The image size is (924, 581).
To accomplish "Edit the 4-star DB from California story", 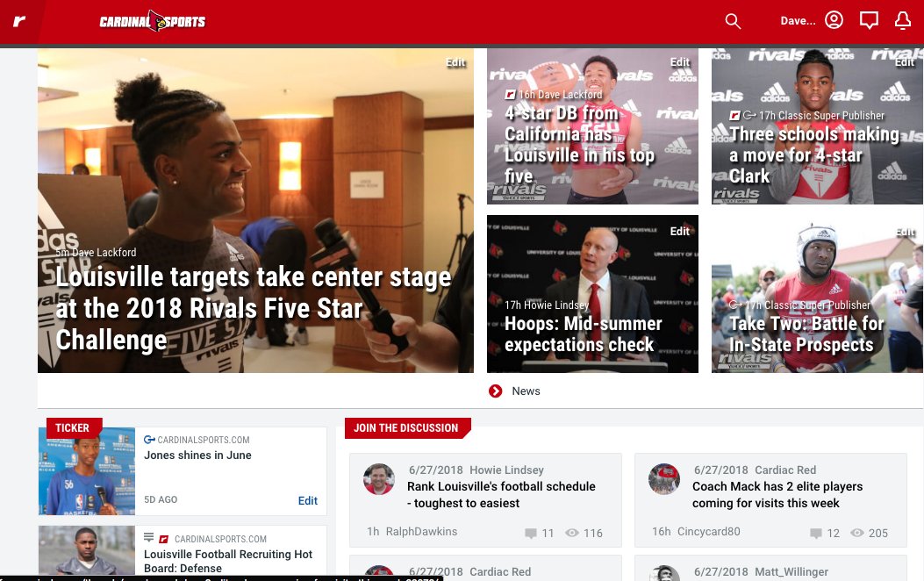I will [679, 61].
